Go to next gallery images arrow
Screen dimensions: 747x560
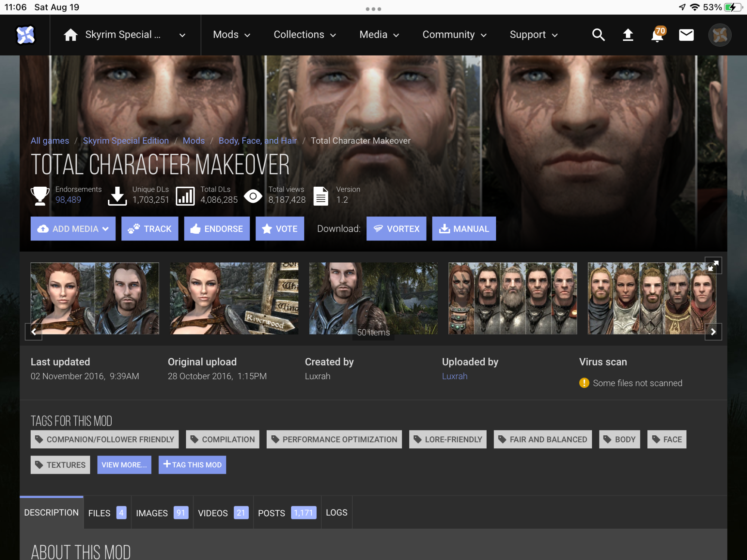click(x=713, y=332)
